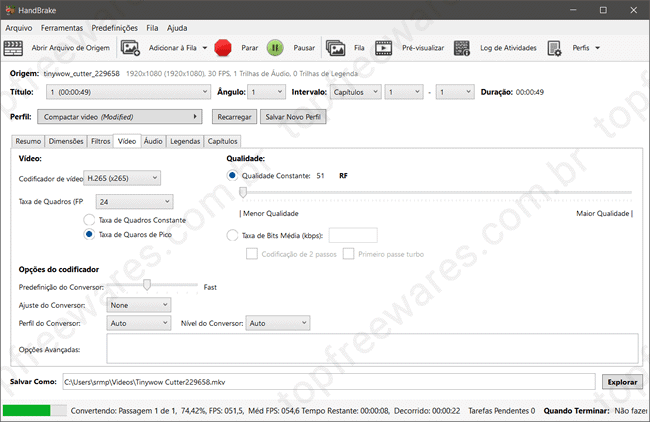Open the Log de Atividades icon
The width and height of the screenshot is (650, 422).
tap(462, 47)
